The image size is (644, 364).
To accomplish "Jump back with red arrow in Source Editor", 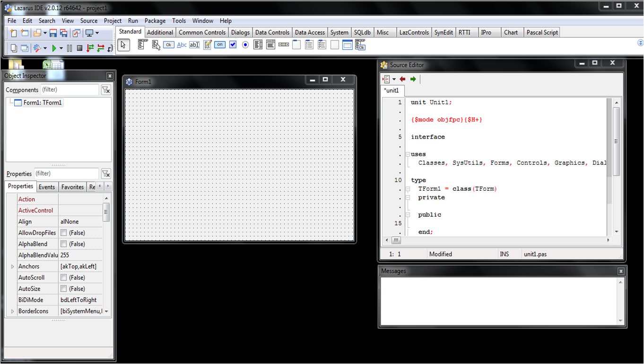I will (402, 79).
